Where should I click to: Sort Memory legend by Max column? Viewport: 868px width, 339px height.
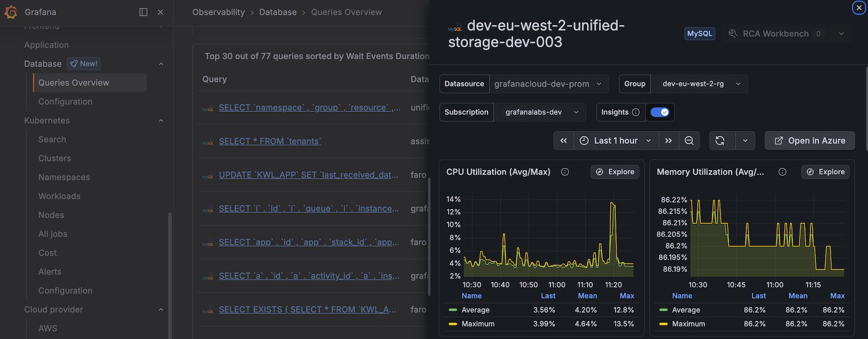[838, 296]
